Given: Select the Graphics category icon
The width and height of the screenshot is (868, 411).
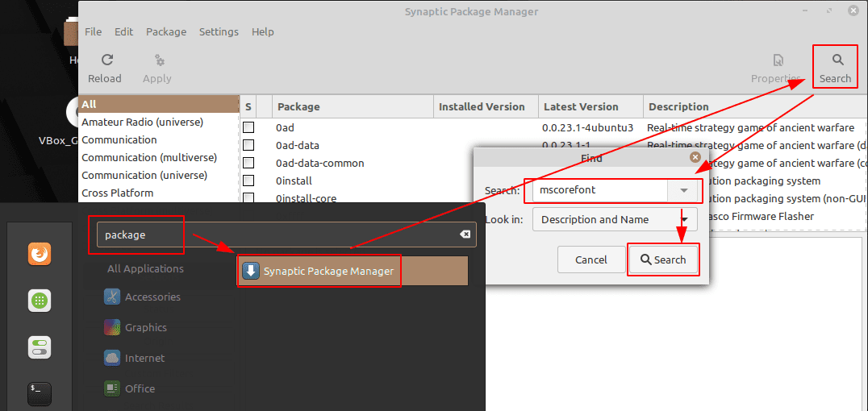Looking at the screenshot, I should (x=112, y=327).
